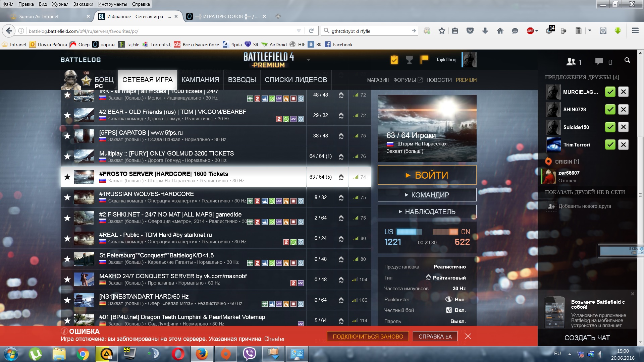Decline friend request from TrimTerrori
644x362 pixels.
point(623,145)
